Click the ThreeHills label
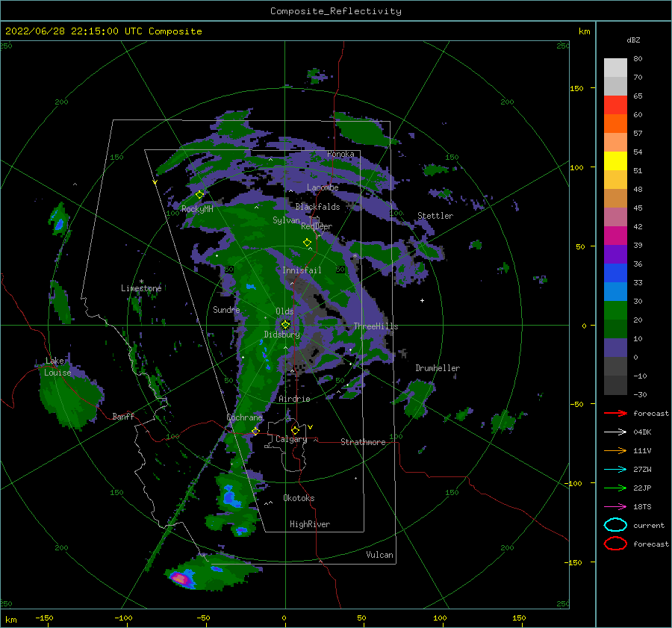The width and height of the screenshot is (672, 628). click(x=376, y=326)
